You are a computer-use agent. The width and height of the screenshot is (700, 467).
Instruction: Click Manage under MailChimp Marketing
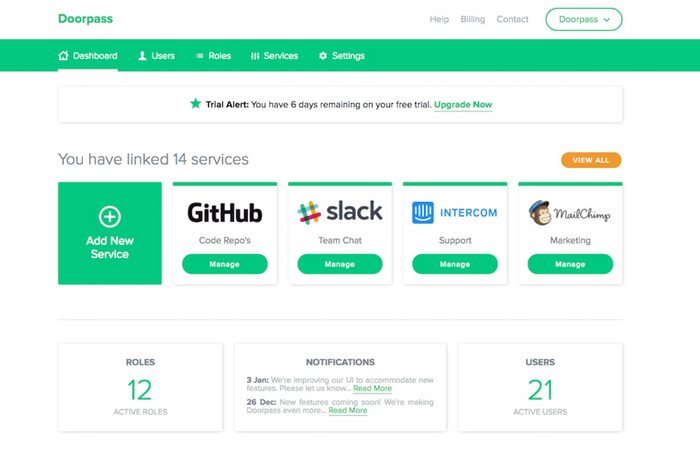(569, 264)
